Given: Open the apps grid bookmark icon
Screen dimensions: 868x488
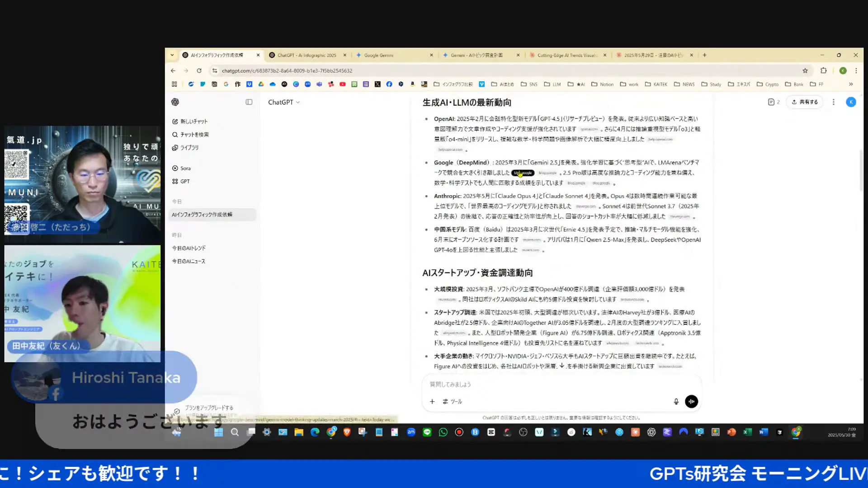Looking at the screenshot, I should pos(175,84).
